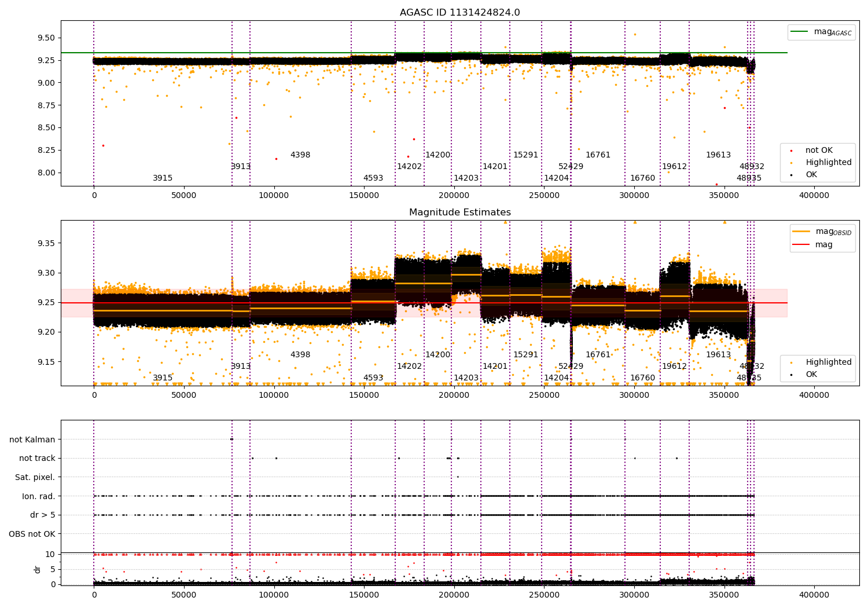Click the 'Sat. pixel.' axis label
This screenshot has height=608, width=868.
(x=35, y=477)
